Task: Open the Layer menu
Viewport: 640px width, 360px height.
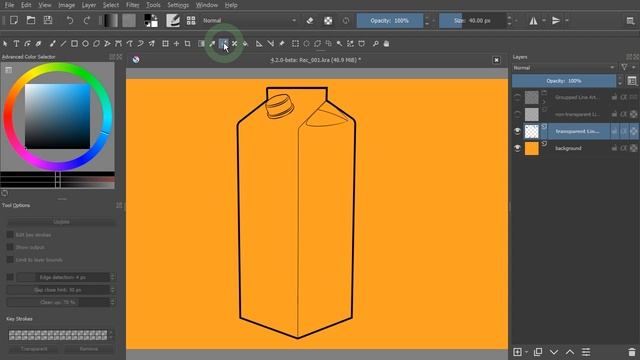Action: coord(89,5)
